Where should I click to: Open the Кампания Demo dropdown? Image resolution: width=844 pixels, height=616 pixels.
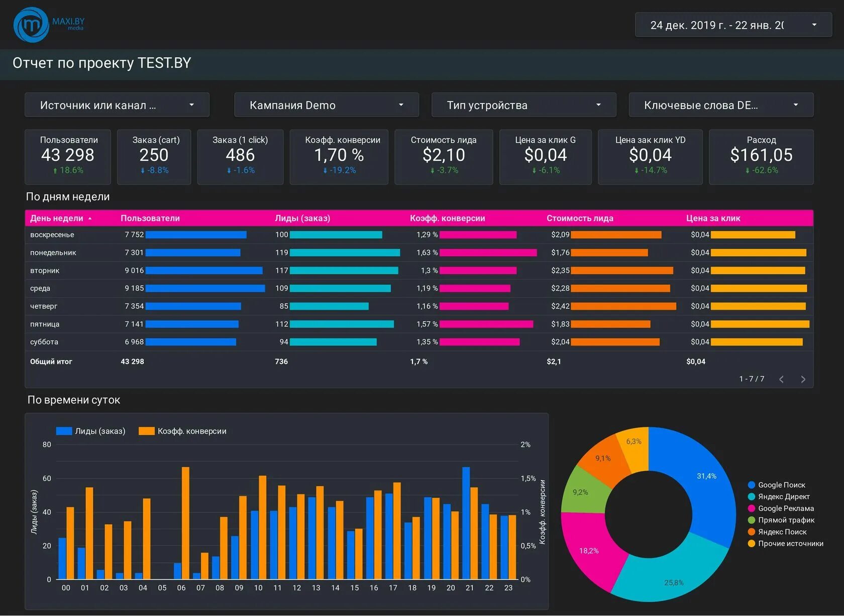click(x=327, y=105)
